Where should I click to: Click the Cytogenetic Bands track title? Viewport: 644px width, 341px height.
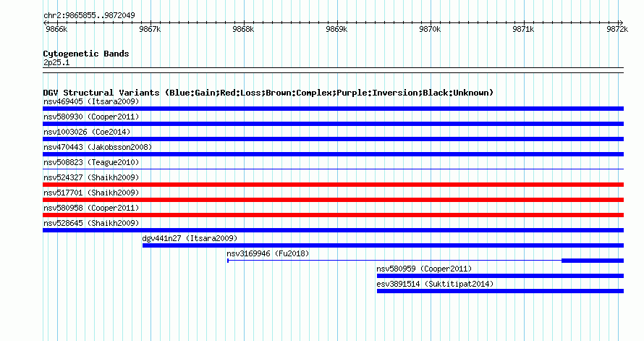86,54
